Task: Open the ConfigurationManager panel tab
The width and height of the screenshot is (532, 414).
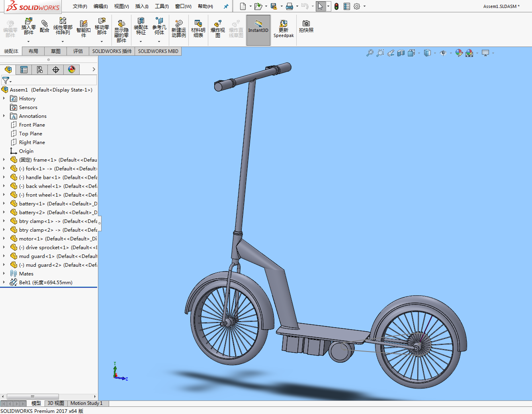Action: (x=40, y=70)
